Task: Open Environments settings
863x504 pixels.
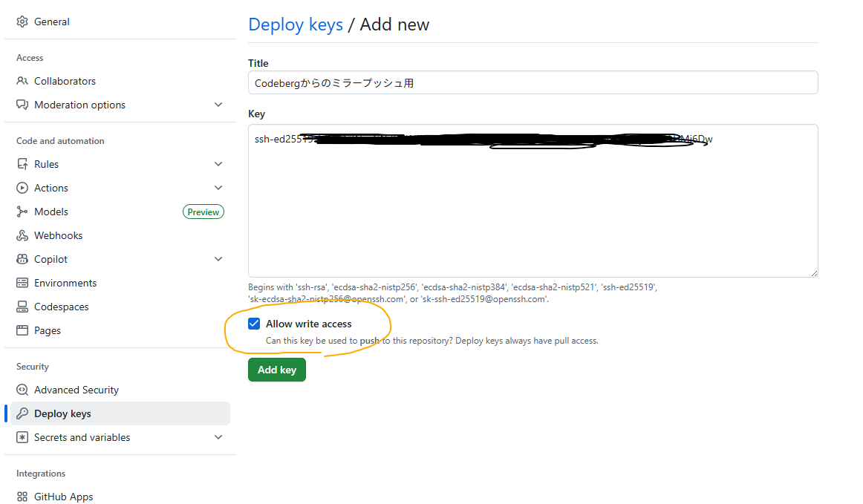Action: coord(65,283)
